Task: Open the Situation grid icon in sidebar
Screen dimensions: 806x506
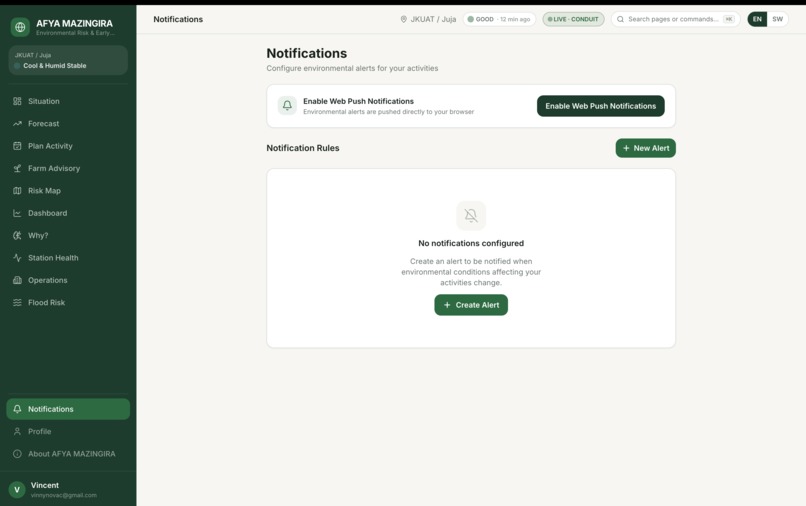Action: pyautogui.click(x=17, y=101)
